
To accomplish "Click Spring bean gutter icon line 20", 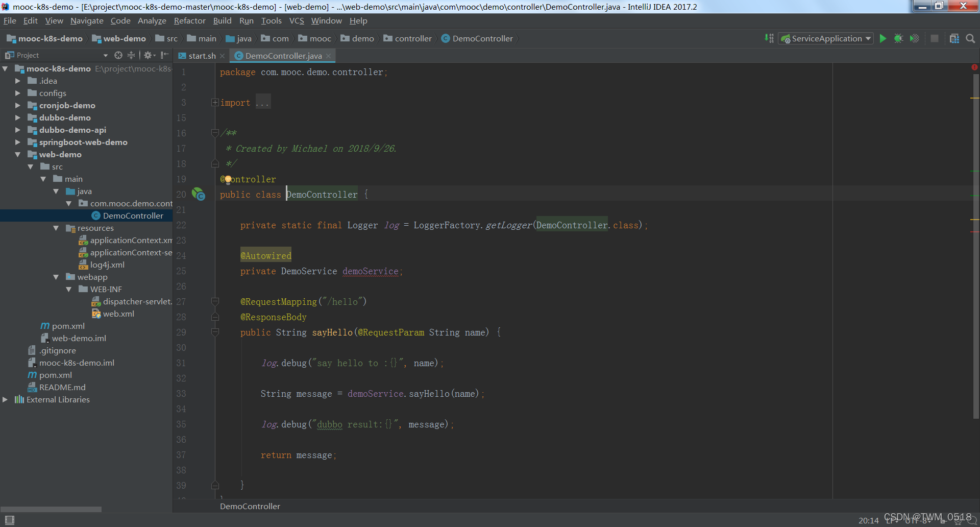I will [x=198, y=194].
